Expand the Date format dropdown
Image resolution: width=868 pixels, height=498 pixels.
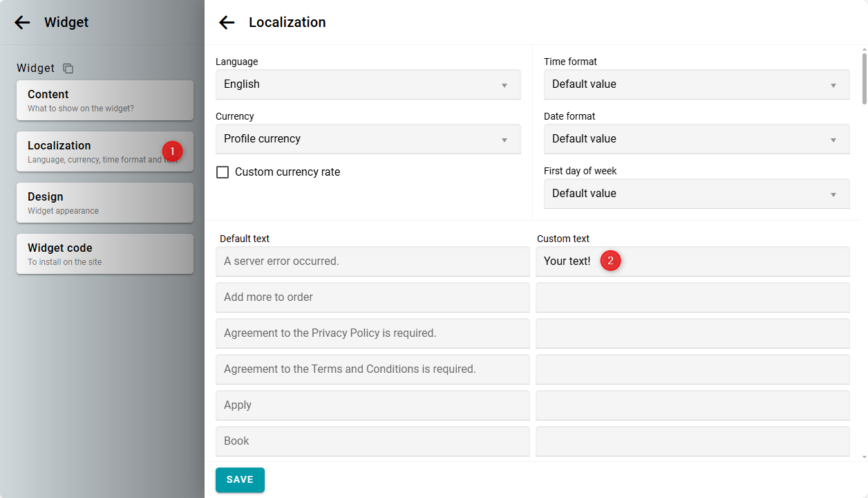[x=696, y=139]
